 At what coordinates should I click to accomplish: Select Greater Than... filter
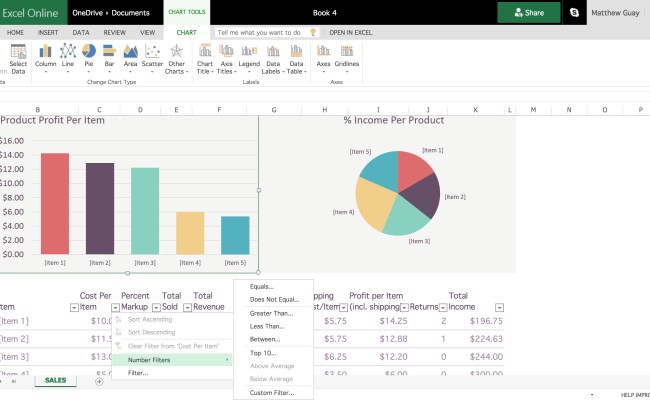pyautogui.click(x=273, y=313)
